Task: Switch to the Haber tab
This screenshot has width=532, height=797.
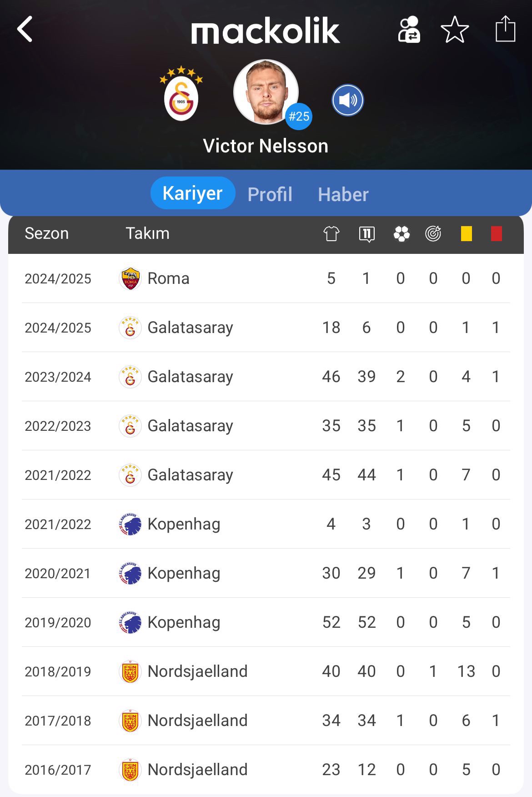Action: 343,194
